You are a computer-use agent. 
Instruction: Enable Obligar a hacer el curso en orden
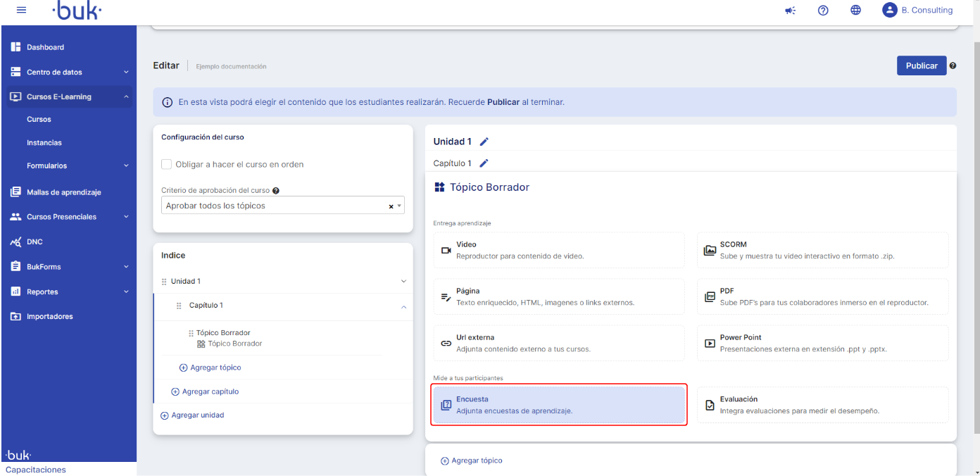click(x=167, y=164)
